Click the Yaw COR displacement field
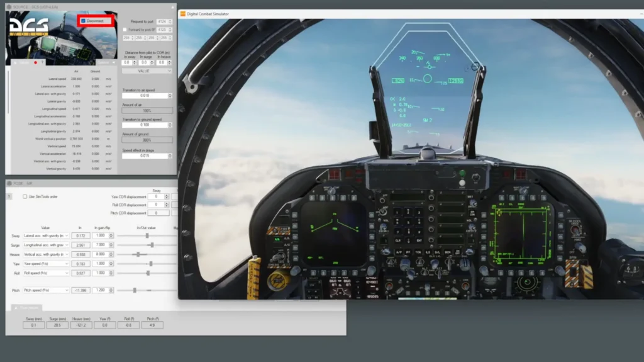Image resolution: width=644 pixels, height=362 pixels. click(x=158, y=196)
